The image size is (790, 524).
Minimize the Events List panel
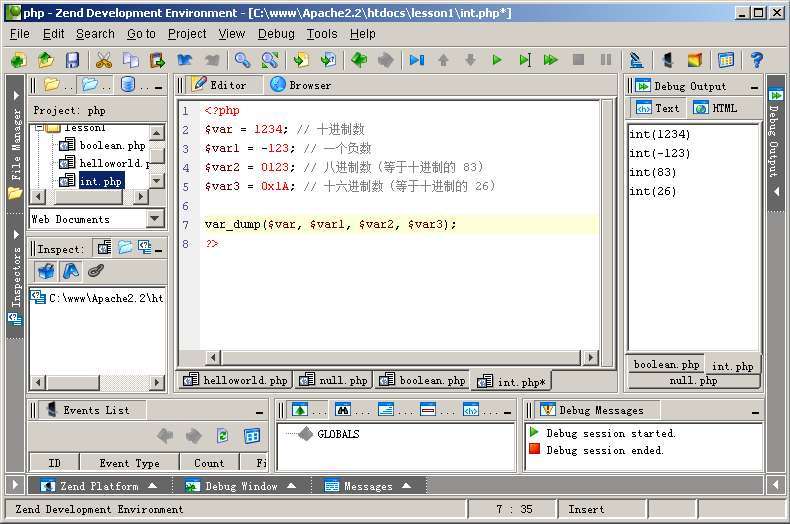259,412
